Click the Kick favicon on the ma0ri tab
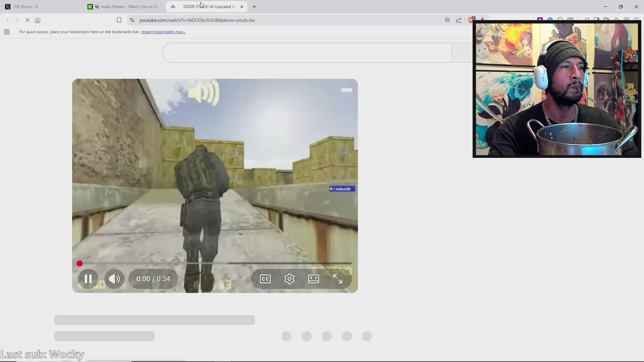Screen dimensions: 644x362 point(90,7)
